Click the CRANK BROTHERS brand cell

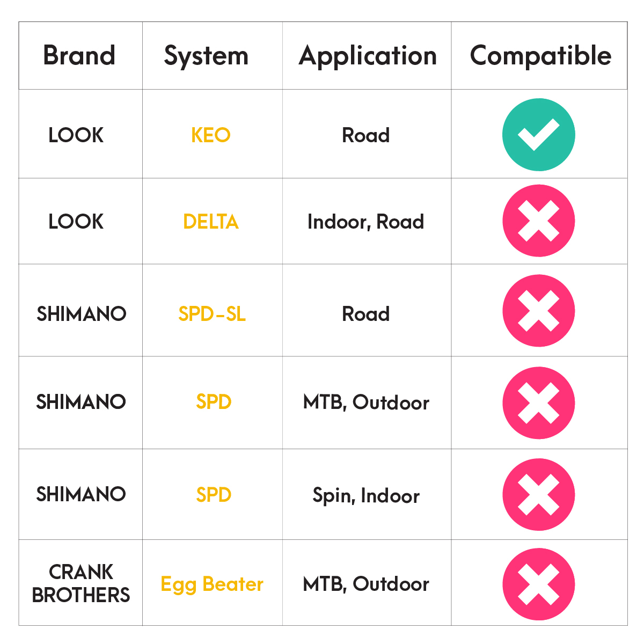coord(81,583)
